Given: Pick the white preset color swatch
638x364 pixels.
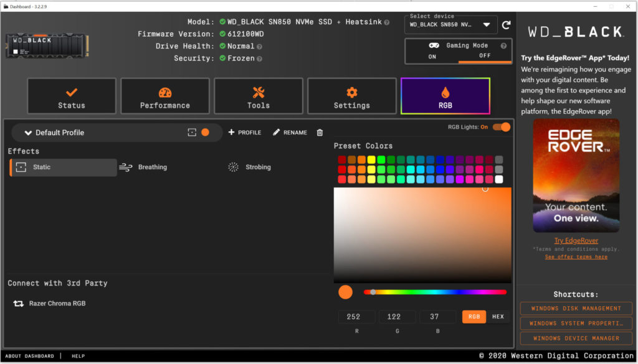Looking at the screenshot, I should pyautogui.click(x=499, y=179).
